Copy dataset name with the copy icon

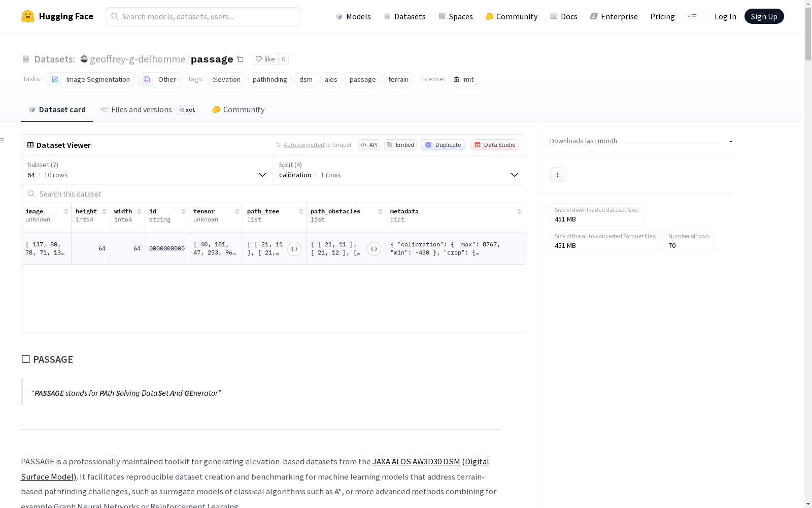click(241, 59)
